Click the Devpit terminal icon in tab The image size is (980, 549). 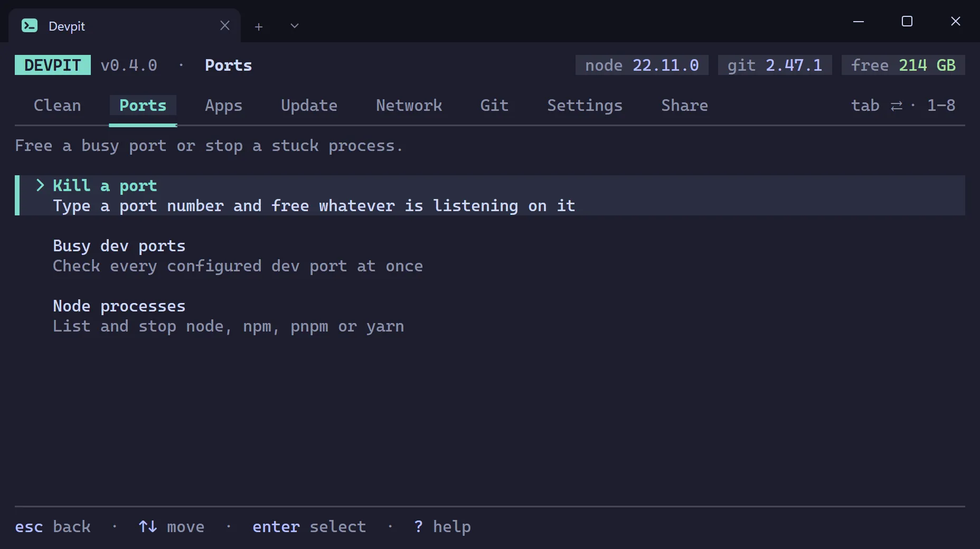tap(30, 25)
